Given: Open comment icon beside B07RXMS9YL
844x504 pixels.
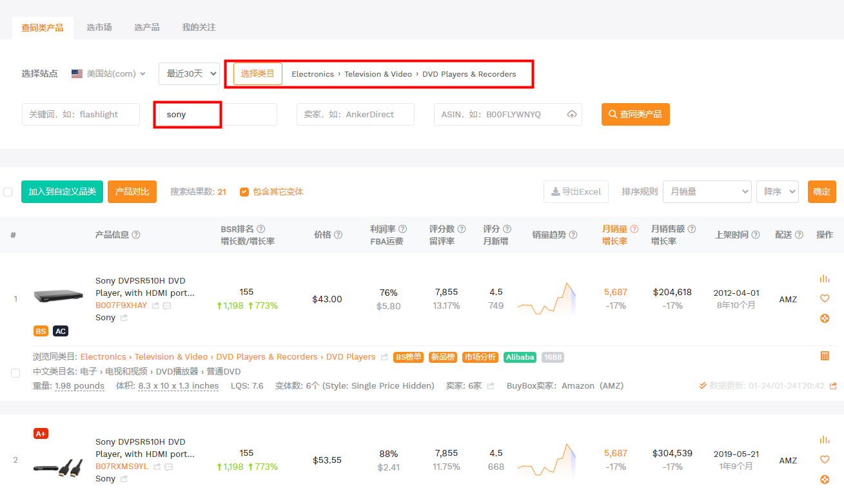Looking at the screenshot, I should 168,467.
